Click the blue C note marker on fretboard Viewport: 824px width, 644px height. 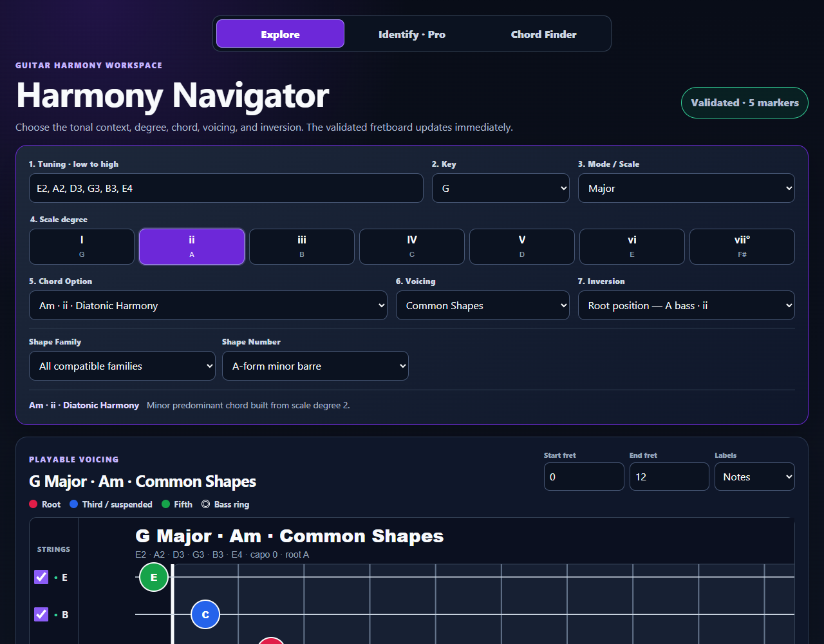click(x=205, y=614)
